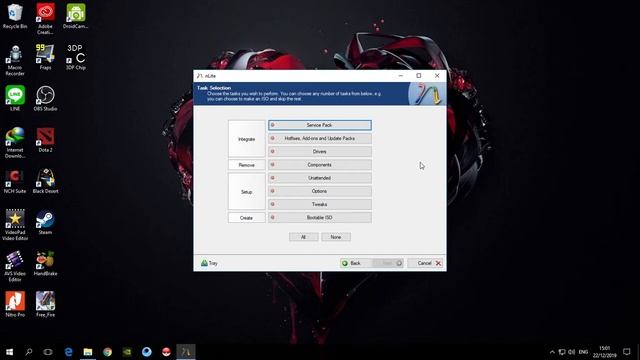Open 3DP Chip desktop icon
Screen dimensions: 640x360
[76, 57]
